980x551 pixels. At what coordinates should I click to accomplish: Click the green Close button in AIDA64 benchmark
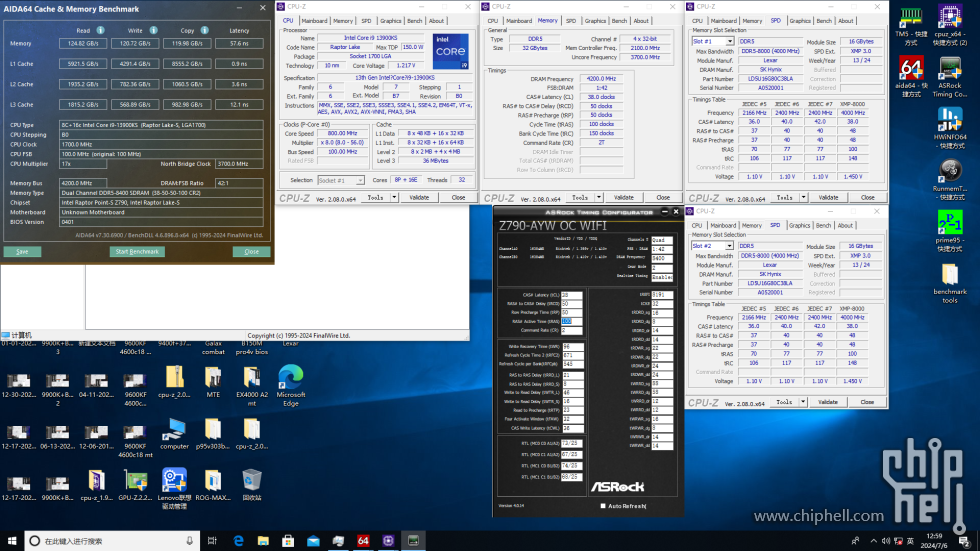tap(251, 252)
